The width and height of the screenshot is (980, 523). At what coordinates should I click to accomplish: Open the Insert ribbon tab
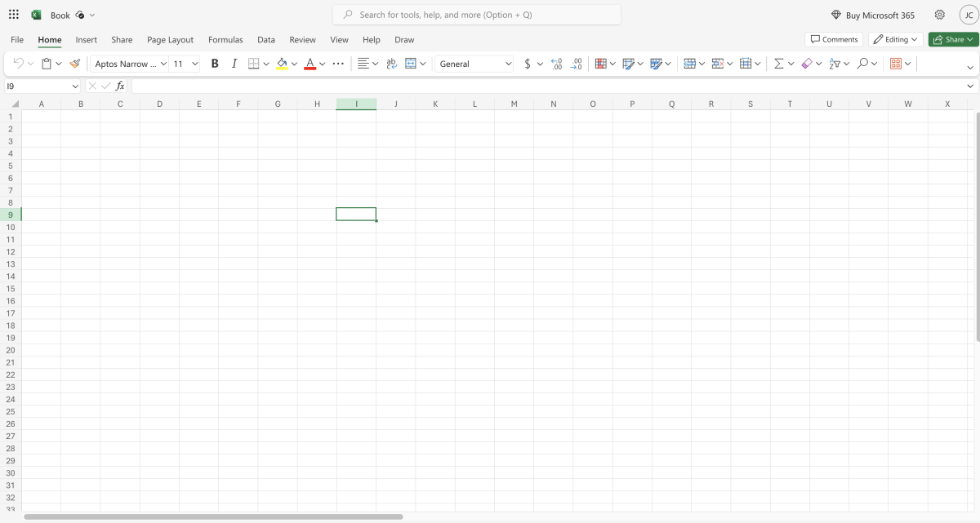point(87,39)
